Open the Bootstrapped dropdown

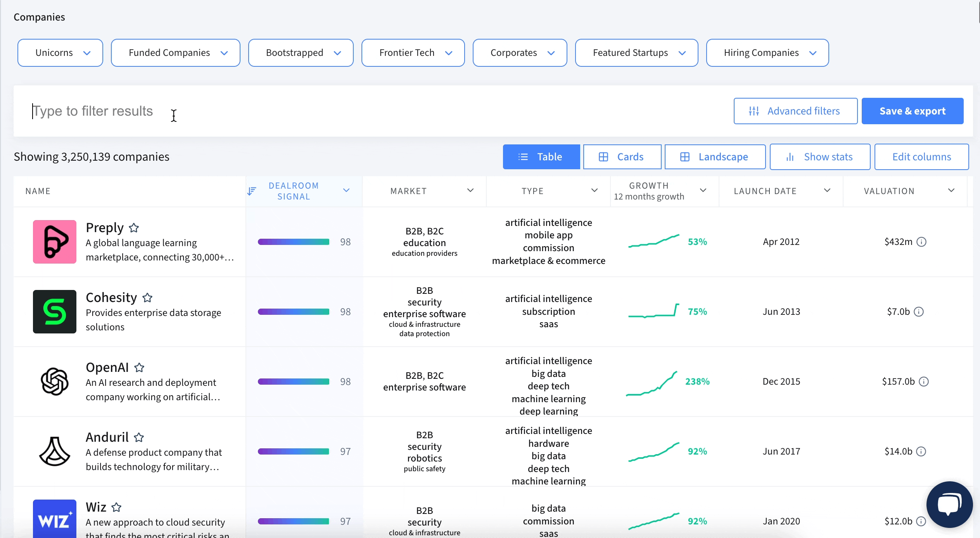click(x=301, y=53)
